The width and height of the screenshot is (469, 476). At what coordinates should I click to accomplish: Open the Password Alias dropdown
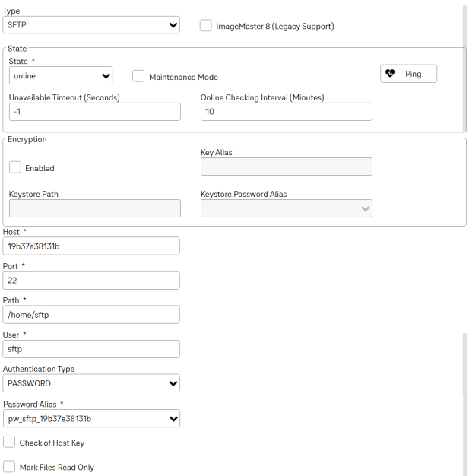(91, 419)
